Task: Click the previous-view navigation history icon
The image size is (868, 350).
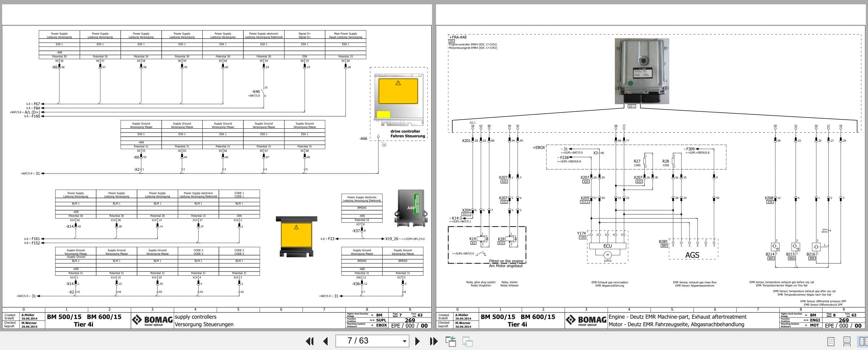Action: [x=451, y=341]
